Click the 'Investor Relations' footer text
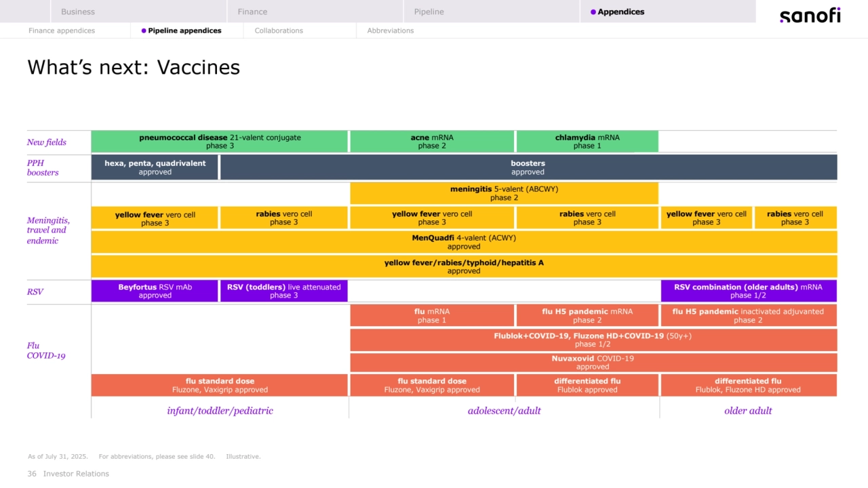Screen dimensions: 868x488 point(76,474)
